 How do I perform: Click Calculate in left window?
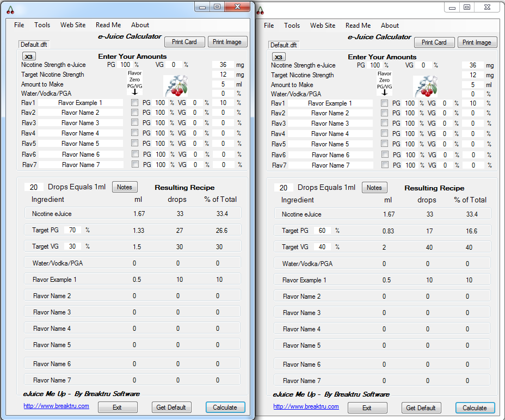tap(225, 407)
